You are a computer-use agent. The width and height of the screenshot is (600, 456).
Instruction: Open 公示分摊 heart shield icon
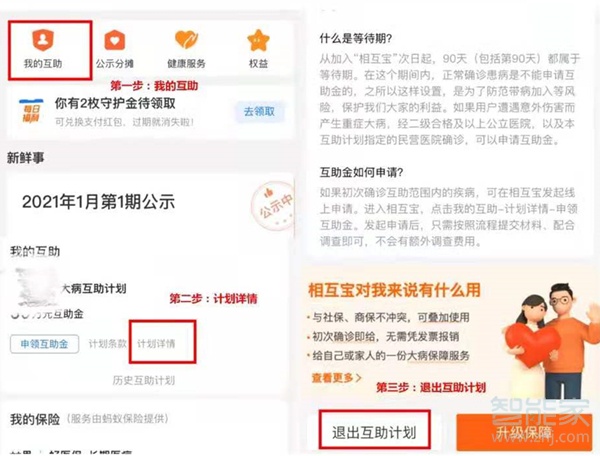[x=114, y=40]
